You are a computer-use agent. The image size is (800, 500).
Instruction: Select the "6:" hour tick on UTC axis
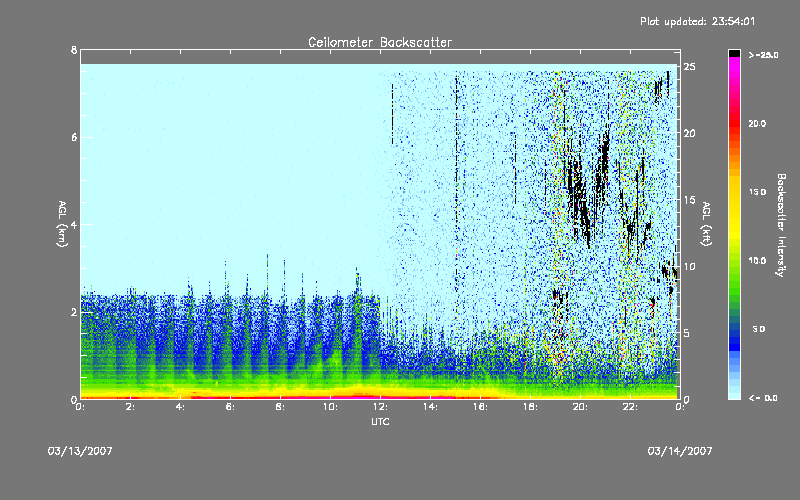coord(231,407)
